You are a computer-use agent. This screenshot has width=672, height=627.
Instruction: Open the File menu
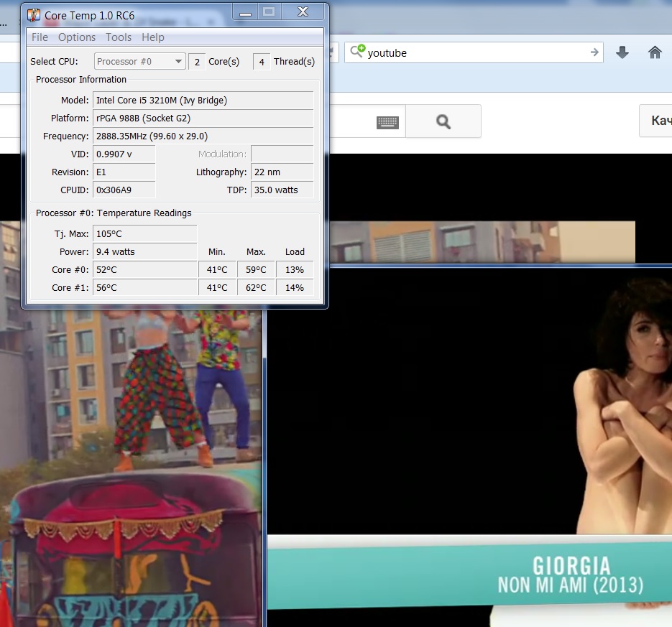(x=40, y=37)
